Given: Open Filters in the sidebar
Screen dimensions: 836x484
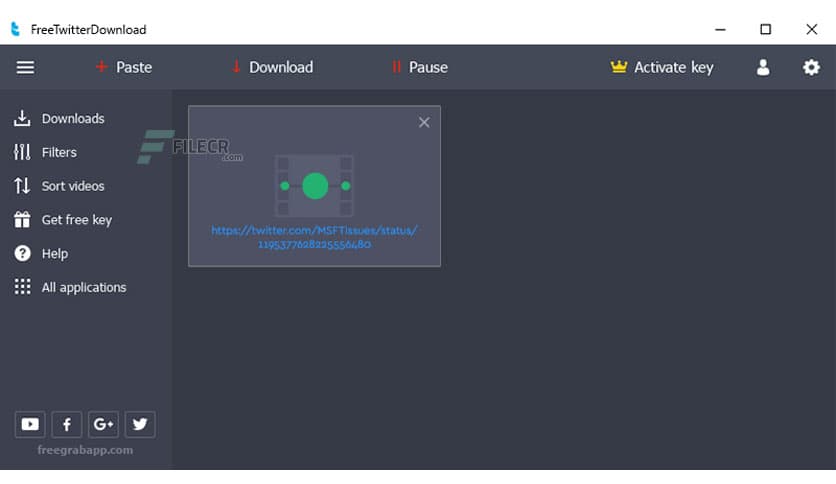Looking at the screenshot, I should point(45,152).
